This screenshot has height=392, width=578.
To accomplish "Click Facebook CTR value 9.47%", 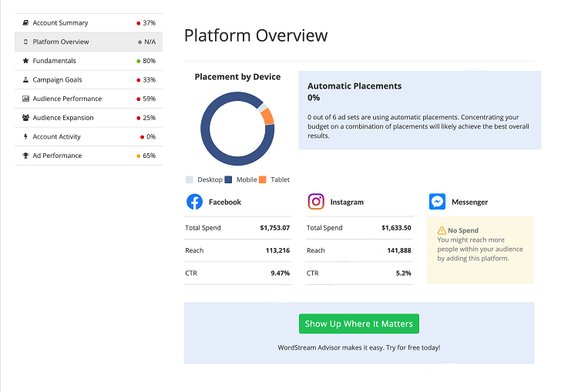I will pos(281,273).
